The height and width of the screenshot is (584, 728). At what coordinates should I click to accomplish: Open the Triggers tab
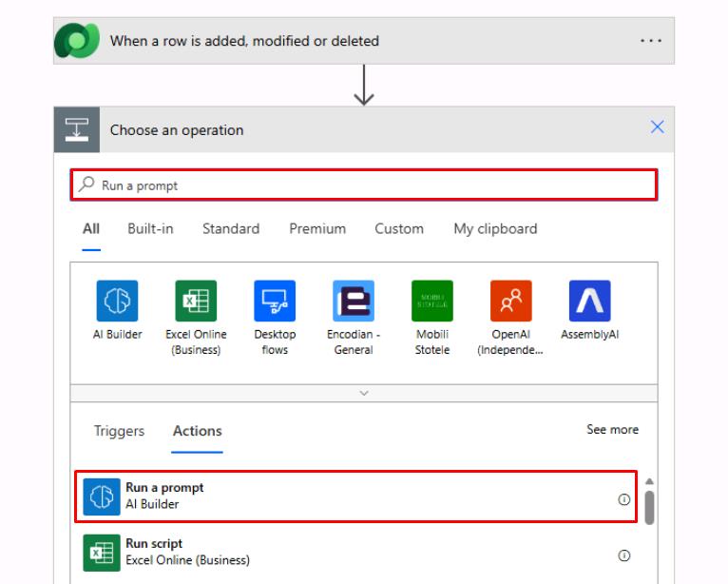point(120,431)
